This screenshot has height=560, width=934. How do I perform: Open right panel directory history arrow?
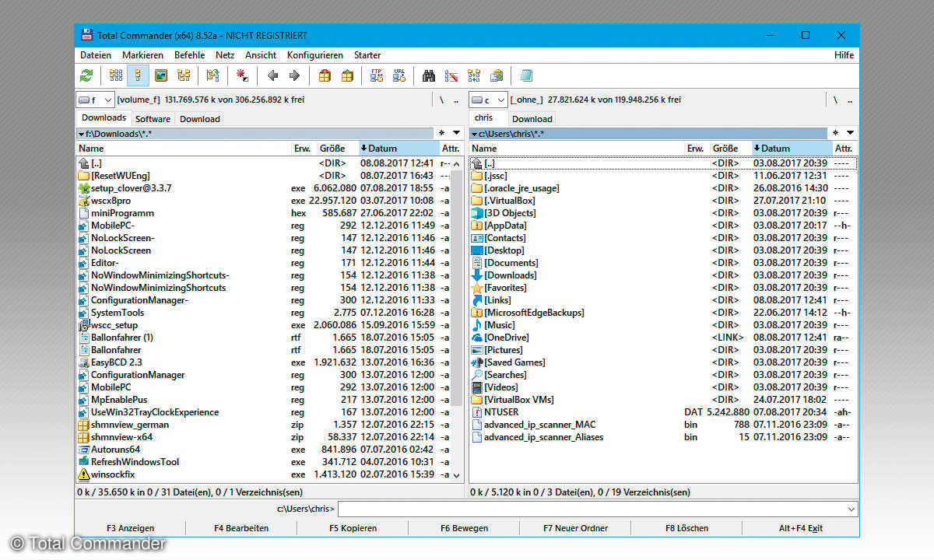[850, 133]
